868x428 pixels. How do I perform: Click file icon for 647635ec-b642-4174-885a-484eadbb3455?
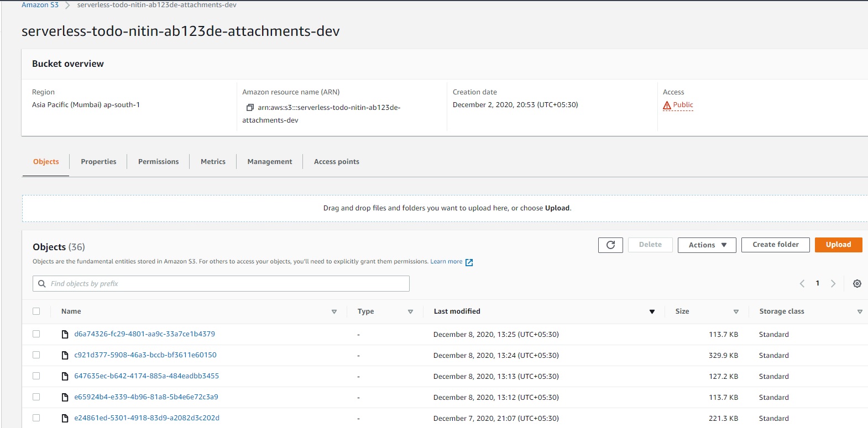65,376
